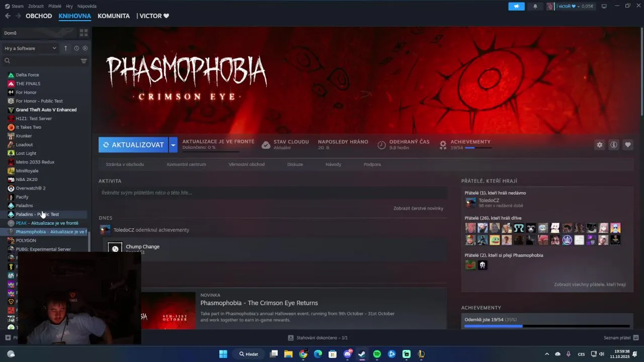Show hidden system tray icons
Image resolution: width=644 pixels, height=362 pixels.
point(547,354)
